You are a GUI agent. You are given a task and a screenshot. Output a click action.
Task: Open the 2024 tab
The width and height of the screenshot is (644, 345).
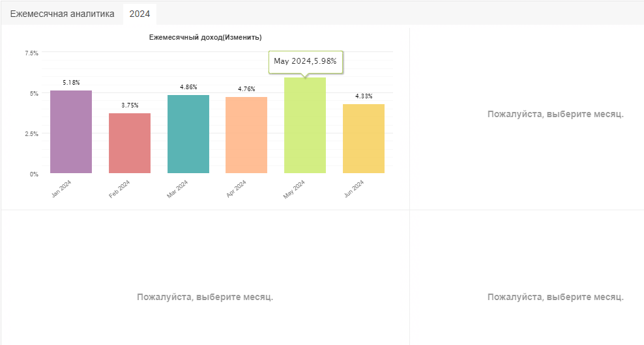tap(139, 14)
